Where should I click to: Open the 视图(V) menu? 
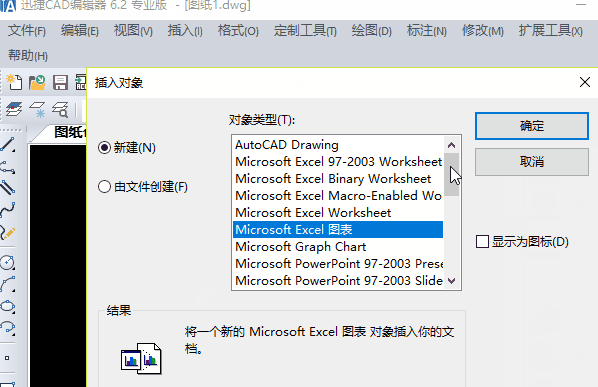133,31
